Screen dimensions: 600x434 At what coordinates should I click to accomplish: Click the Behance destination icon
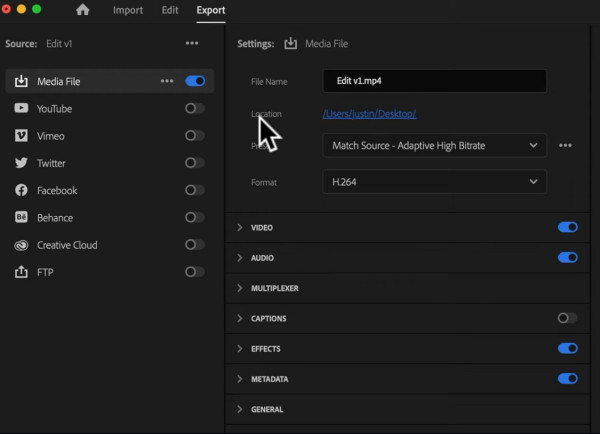[21, 218]
